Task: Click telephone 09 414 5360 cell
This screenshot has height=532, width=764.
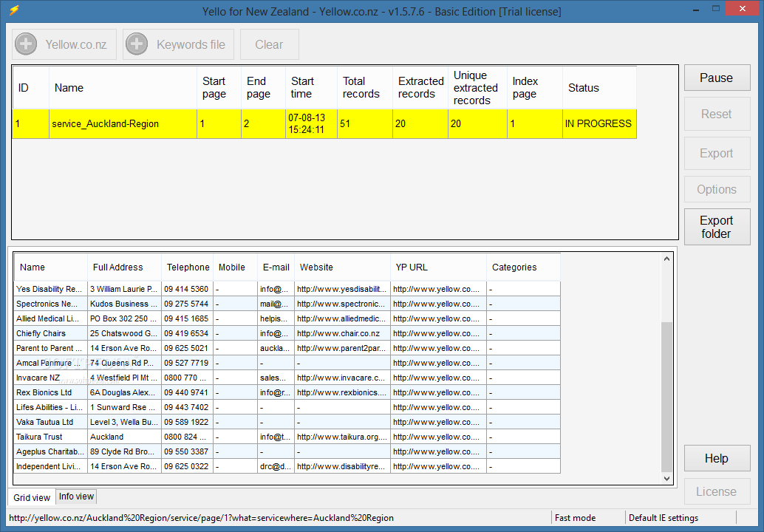Action: [188, 289]
